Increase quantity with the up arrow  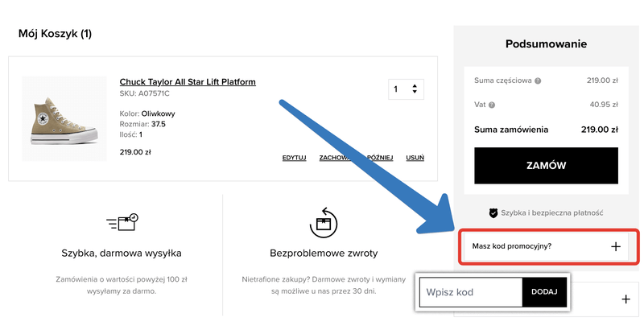click(x=415, y=85)
